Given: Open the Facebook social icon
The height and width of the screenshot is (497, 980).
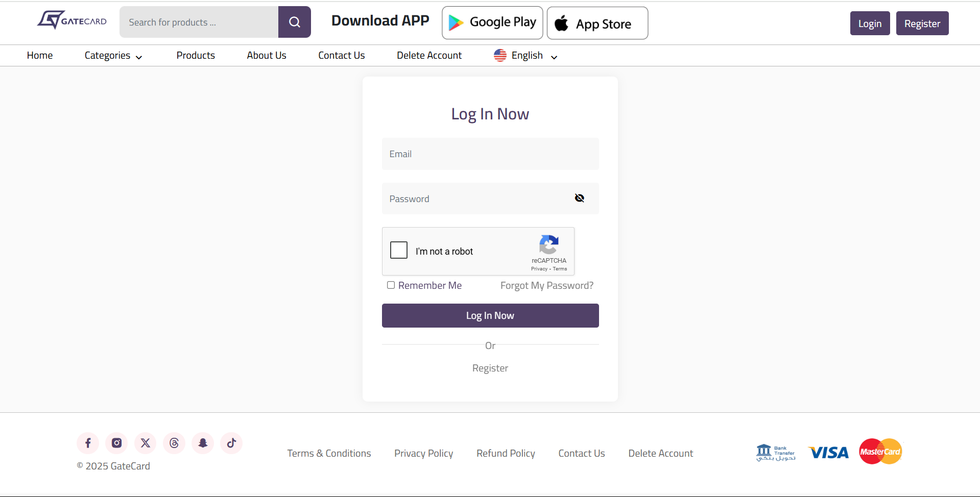Looking at the screenshot, I should pyautogui.click(x=88, y=443).
